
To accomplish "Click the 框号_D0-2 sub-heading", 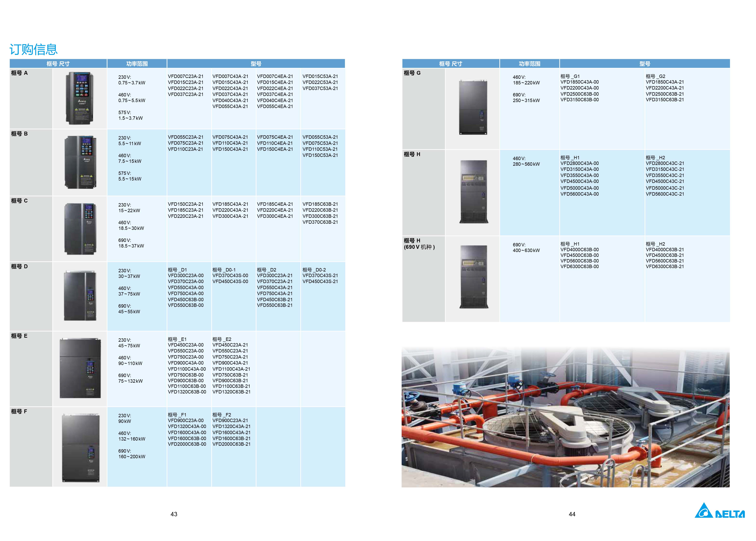I will (x=314, y=270).
